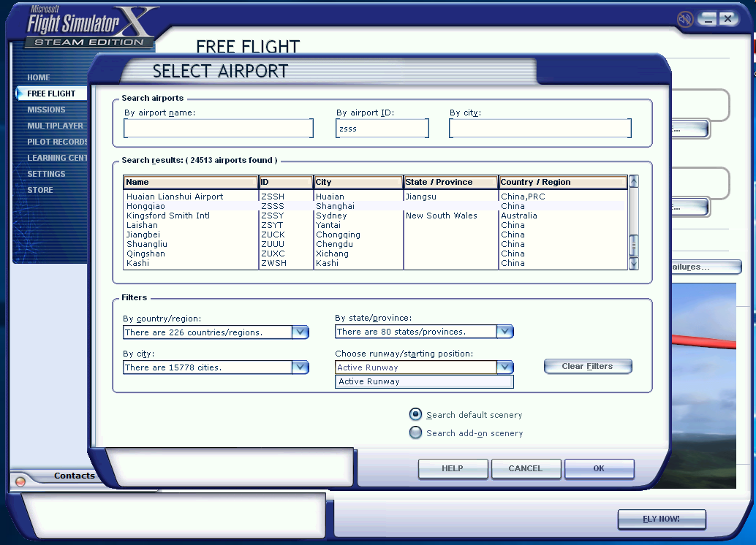Image resolution: width=756 pixels, height=545 pixels.
Task: Mute sound with the speaker icon
Action: (685, 18)
